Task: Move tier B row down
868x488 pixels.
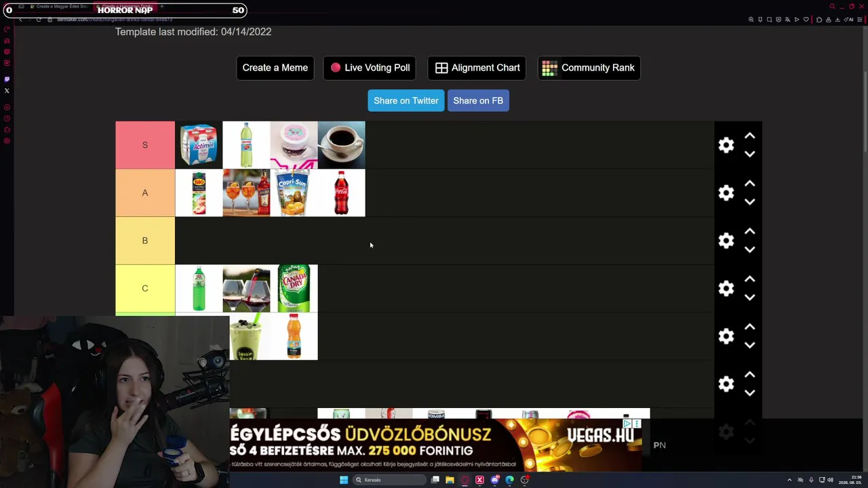Action: click(750, 249)
